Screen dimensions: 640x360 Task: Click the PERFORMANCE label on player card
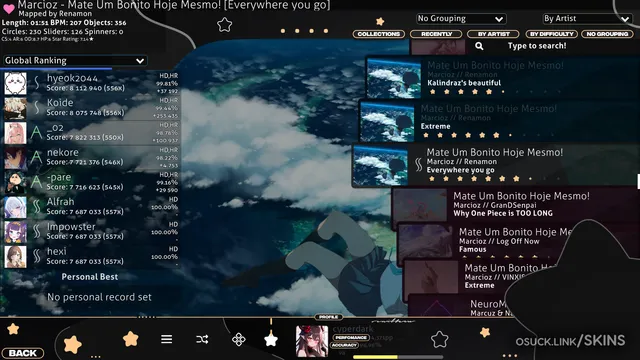coord(351,338)
